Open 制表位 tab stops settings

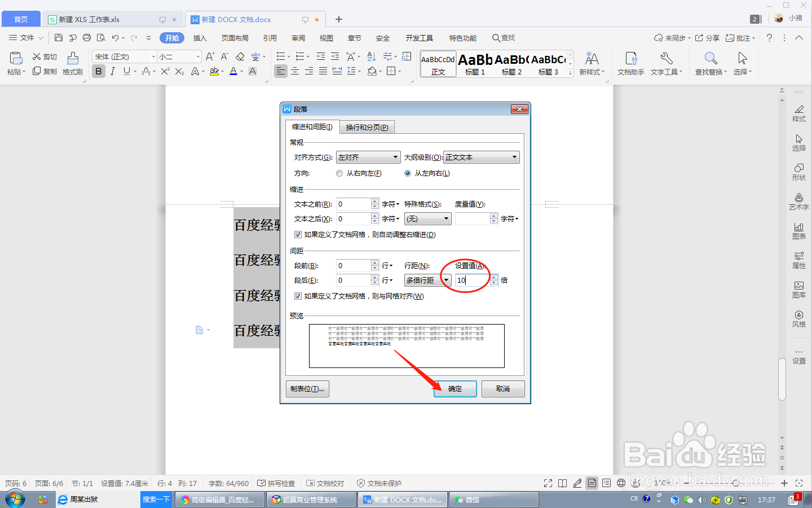(307, 389)
